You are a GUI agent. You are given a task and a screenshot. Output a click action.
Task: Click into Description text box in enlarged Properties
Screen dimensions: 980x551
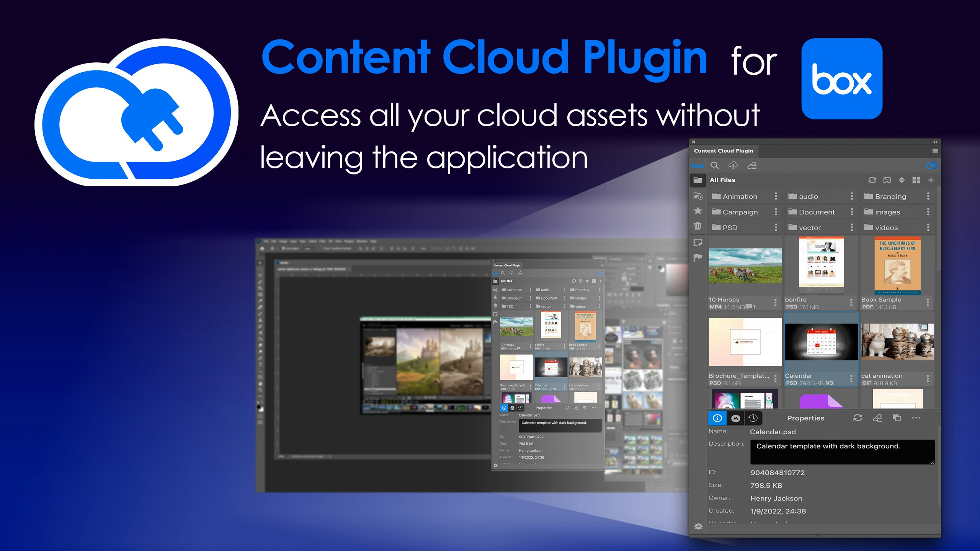(842, 452)
